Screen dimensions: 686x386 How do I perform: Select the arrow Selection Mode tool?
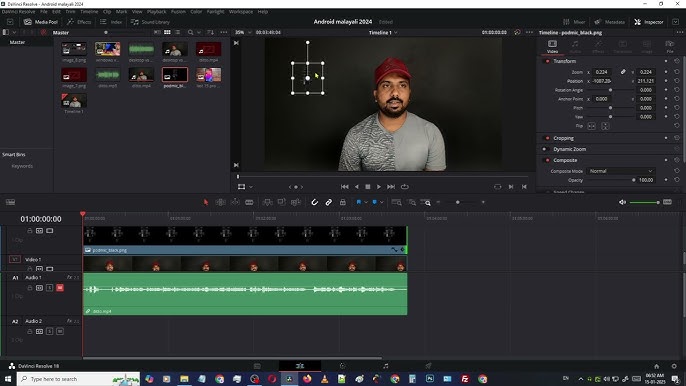click(x=206, y=202)
